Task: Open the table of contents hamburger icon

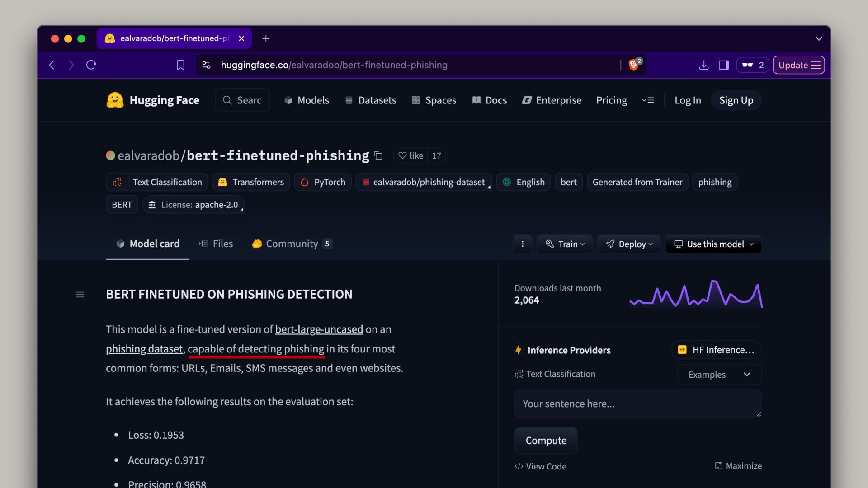Action: [x=80, y=295]
